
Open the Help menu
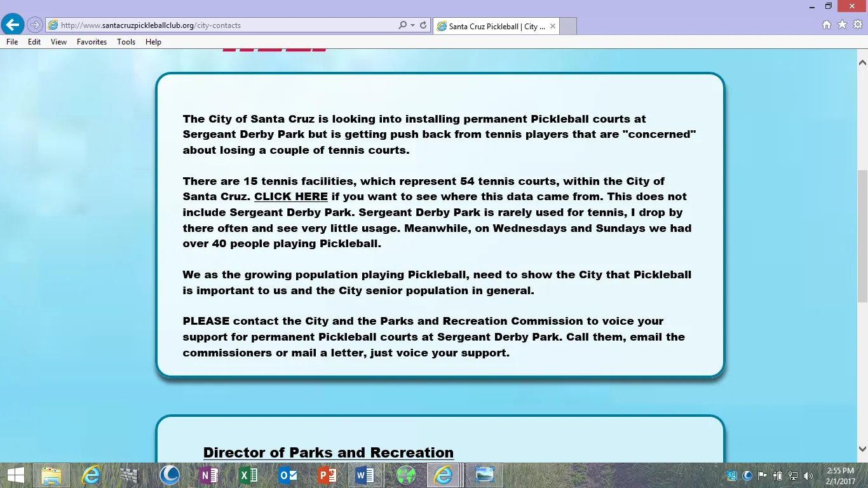pos(153,42)
